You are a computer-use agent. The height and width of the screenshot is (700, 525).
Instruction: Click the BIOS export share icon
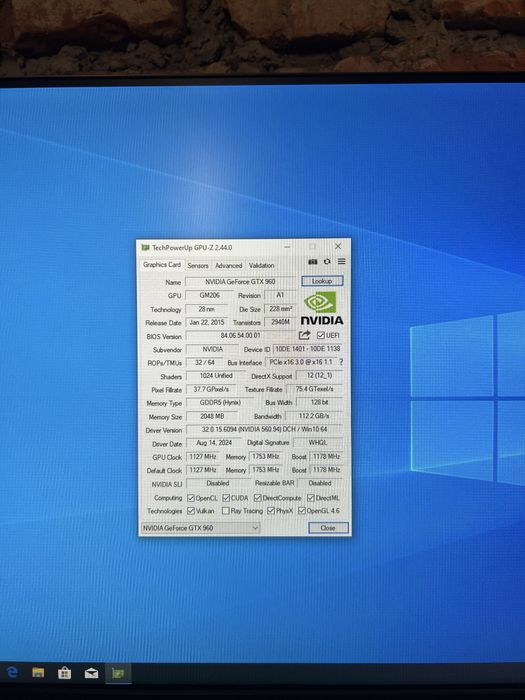304,335
